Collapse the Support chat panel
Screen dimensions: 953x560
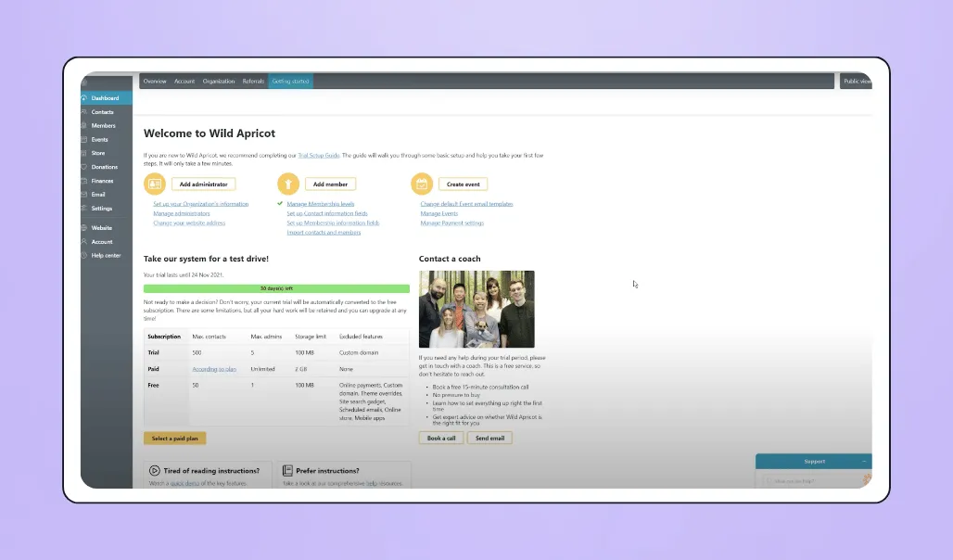pyautogui.click(x=863, y=460)
